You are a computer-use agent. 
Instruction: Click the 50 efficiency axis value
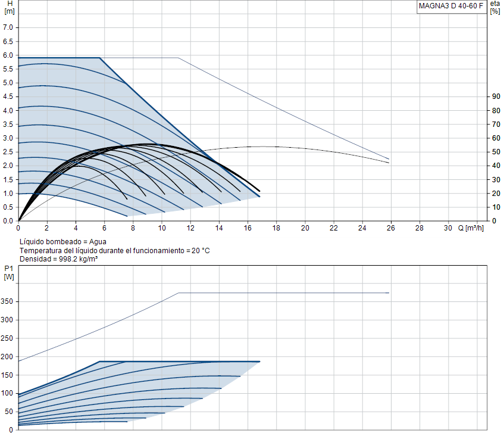(x=496, y=152)
